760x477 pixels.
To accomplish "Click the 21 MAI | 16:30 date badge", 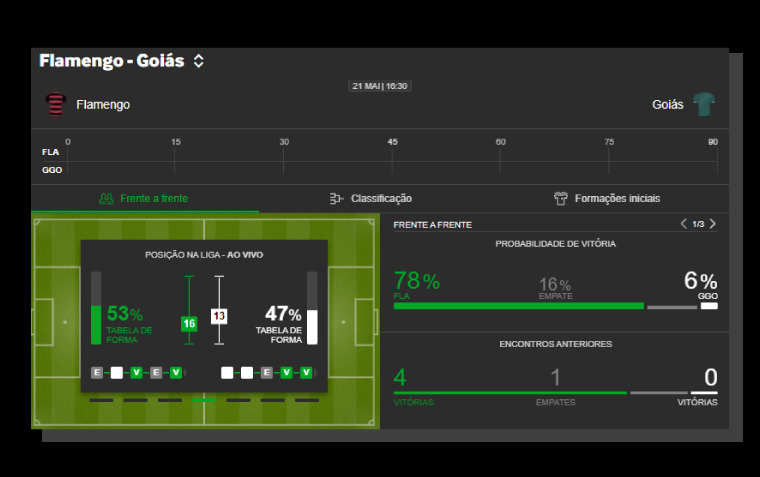I will point(380,86).
